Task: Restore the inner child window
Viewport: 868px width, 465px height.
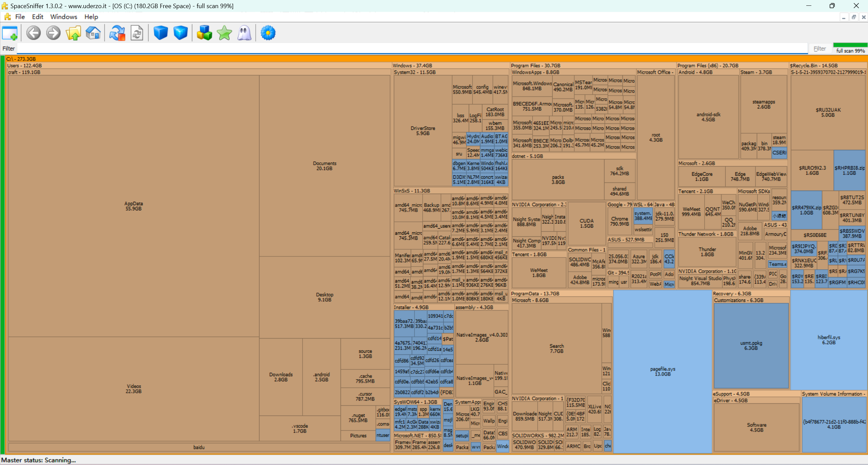Action: tap(854, 17)
